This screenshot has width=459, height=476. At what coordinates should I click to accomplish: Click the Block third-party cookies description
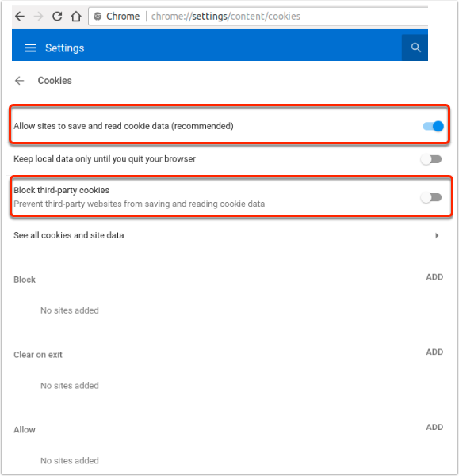tap(140, 204)
